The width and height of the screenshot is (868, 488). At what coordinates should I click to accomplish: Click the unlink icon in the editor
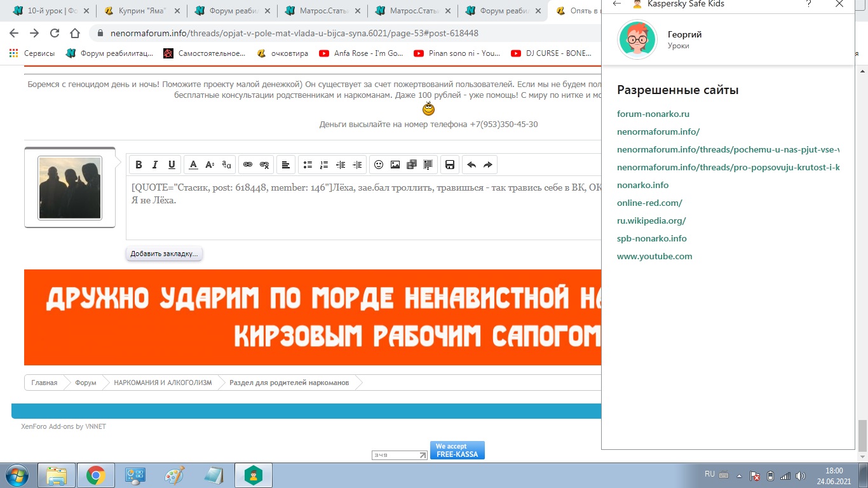264,165
